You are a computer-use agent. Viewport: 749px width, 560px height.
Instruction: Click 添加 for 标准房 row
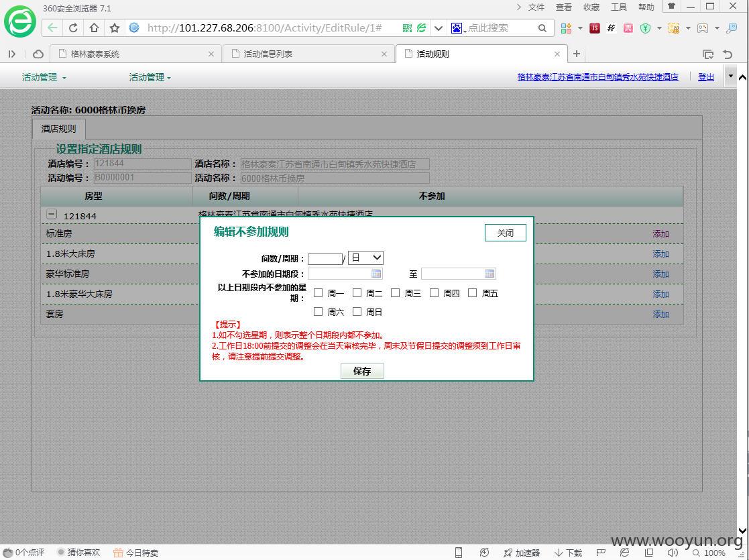point(660,233)
